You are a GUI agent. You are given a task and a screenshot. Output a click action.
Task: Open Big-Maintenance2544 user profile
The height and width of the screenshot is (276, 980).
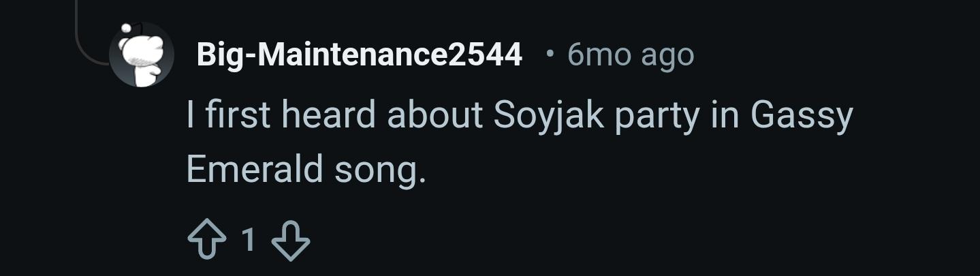click(x=359, y=55)
